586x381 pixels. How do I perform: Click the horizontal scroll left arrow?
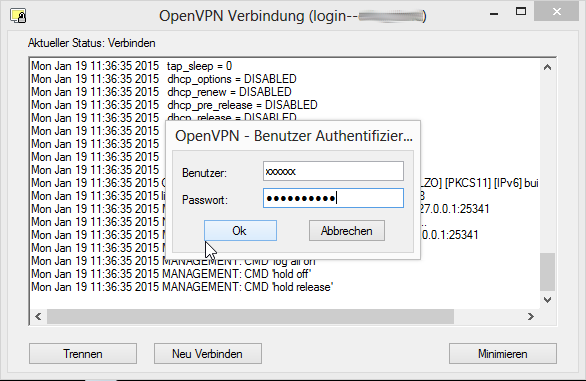[38, 317]
